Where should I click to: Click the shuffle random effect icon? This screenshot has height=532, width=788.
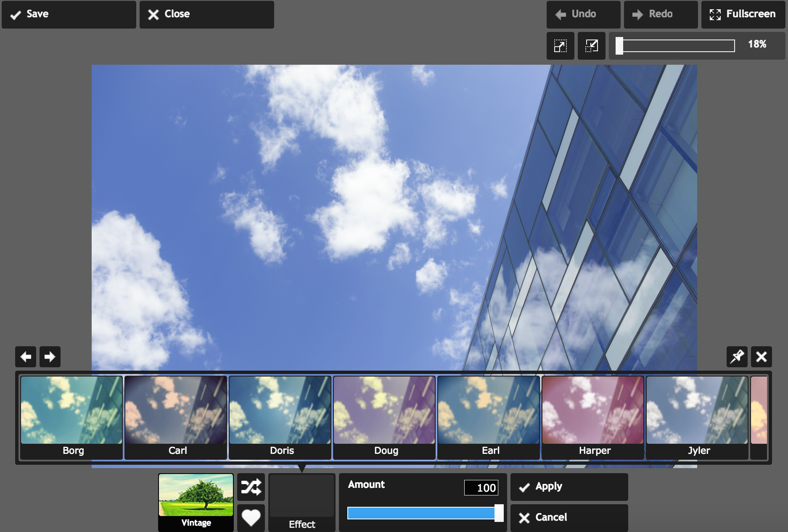click(x=251, y=487)
